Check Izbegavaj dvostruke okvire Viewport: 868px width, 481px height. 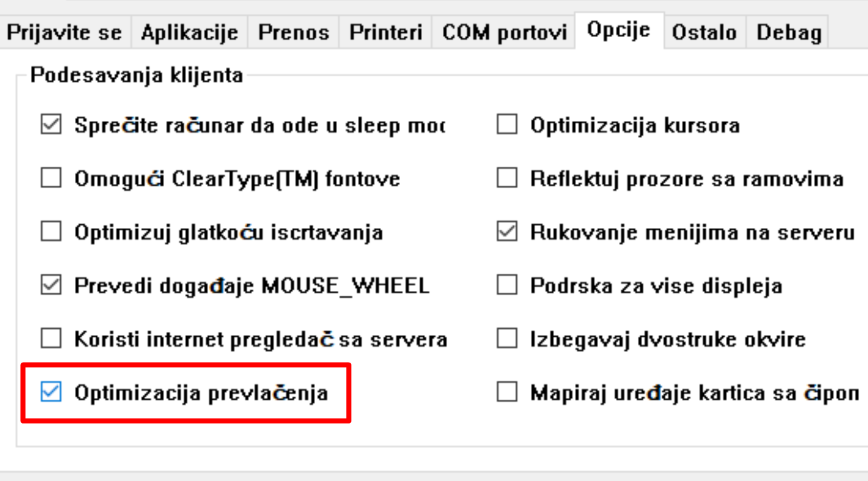tap(507, 339)
